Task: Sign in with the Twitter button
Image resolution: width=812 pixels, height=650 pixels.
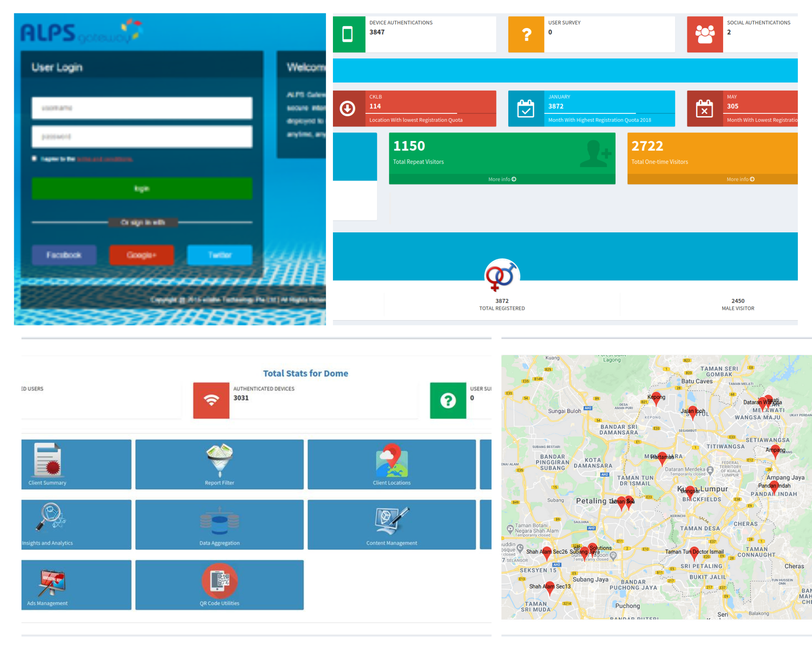Action: pos(220,255)
